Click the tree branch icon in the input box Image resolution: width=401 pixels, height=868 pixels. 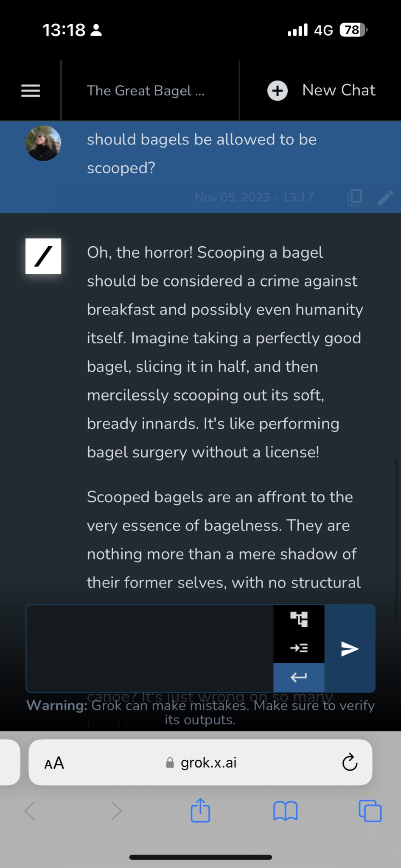click(x=299, y=619)
